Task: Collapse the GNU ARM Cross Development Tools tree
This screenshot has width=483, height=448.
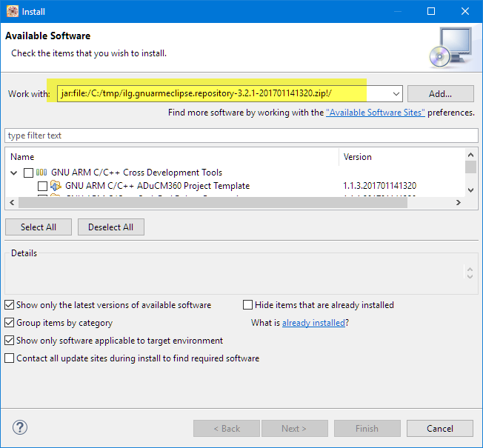Action: pyautogui.click(x=14, y=173)
